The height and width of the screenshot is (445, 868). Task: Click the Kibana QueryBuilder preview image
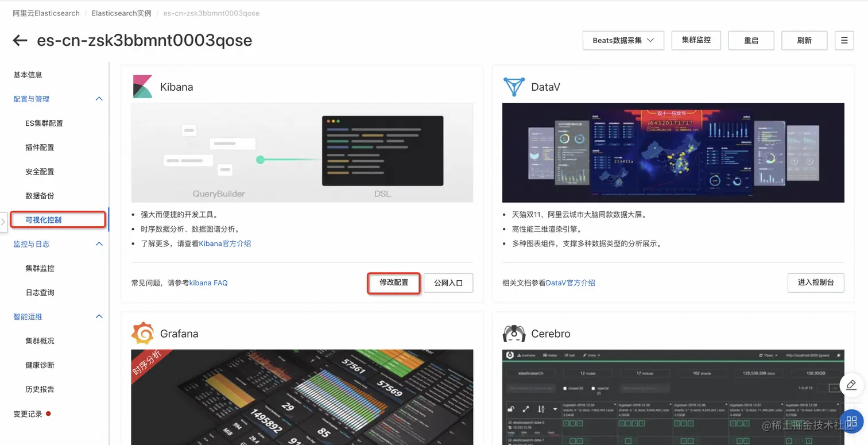(x=302, y=153)
